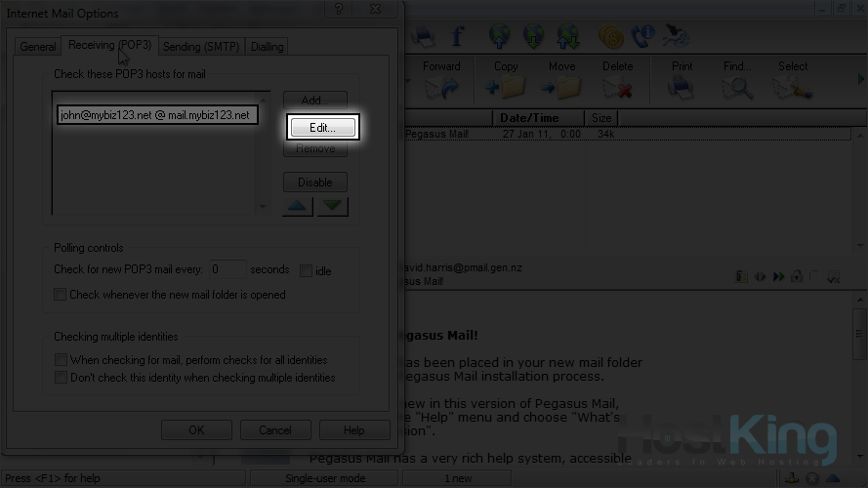
Task: Tick 'Don't check this identity' checkbox
Action: point(61,378)
